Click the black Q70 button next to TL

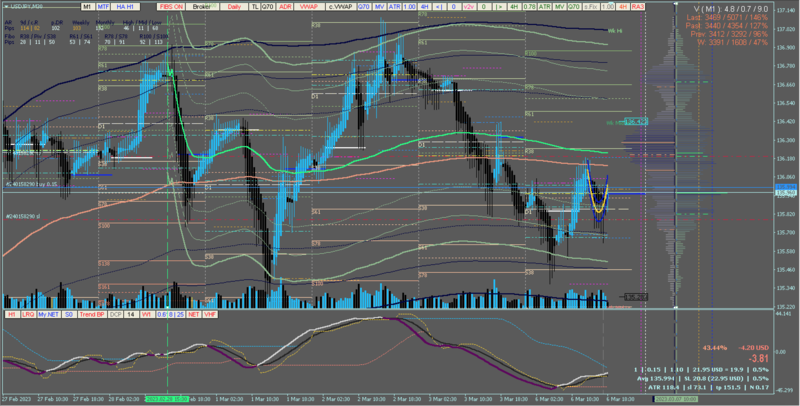click(268, 7)
